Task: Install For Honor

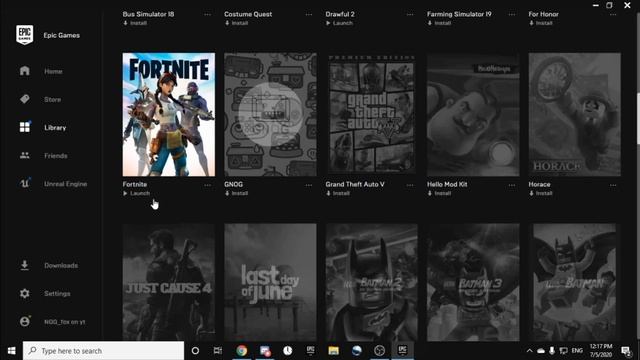Action: pos(541,23)
